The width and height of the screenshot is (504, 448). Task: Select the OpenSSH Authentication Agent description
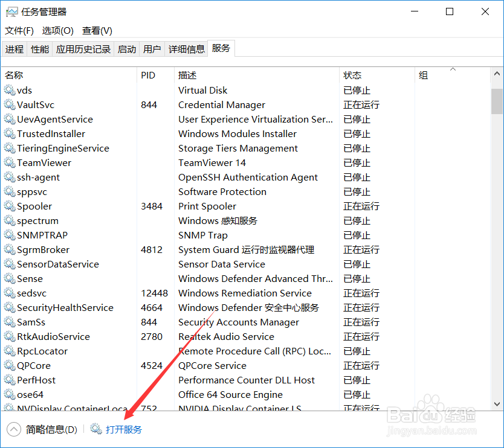tap(248, 178)
